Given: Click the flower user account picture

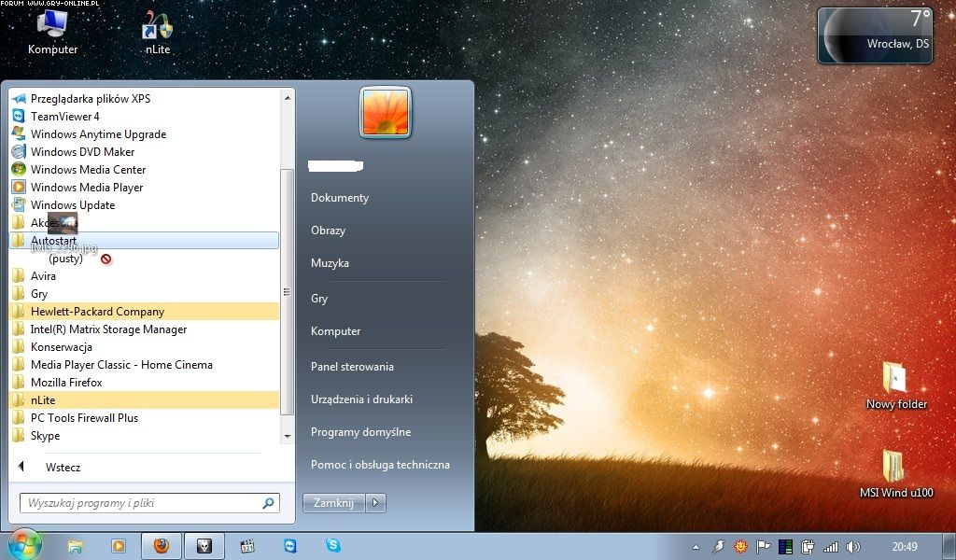Looking at the screenshot, I should click(x=386, y=112).
